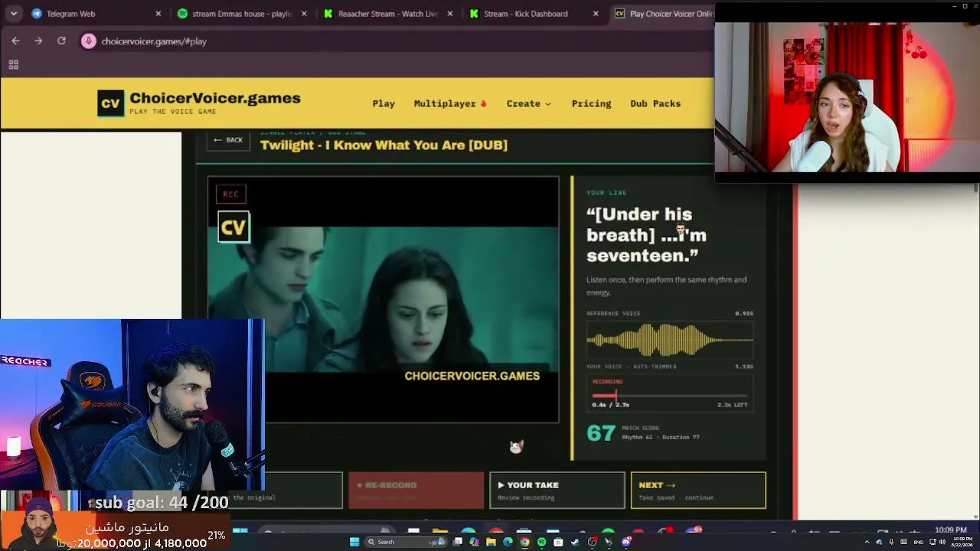This screenshot has height=551, width=980.
Task: Play back Your Take recording
Action: click(557, 490)
